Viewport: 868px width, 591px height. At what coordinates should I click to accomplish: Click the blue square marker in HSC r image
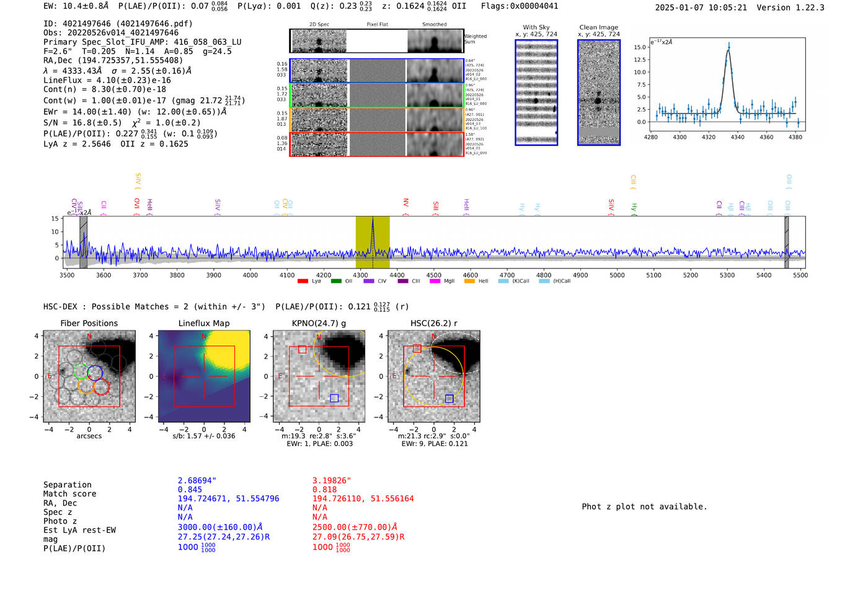[449, 399]
